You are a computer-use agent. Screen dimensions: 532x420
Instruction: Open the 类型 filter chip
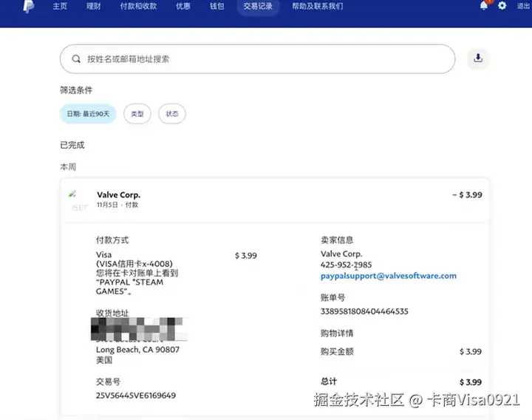pos(137,114)
